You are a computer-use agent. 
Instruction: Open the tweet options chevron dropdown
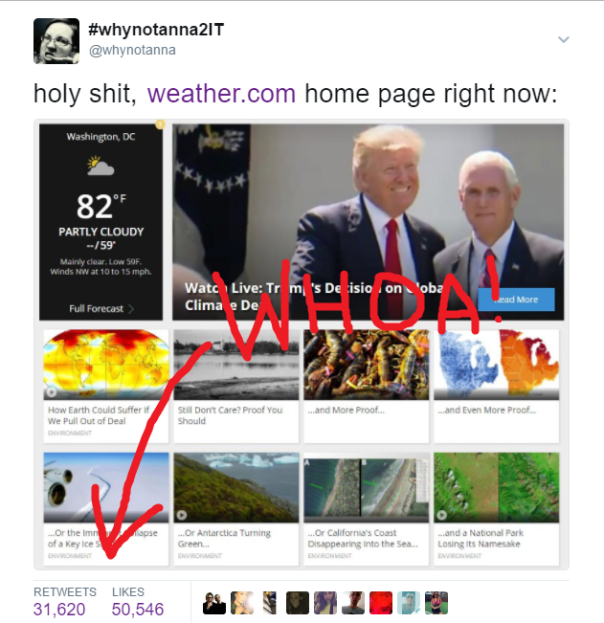(x=563, y=39)
